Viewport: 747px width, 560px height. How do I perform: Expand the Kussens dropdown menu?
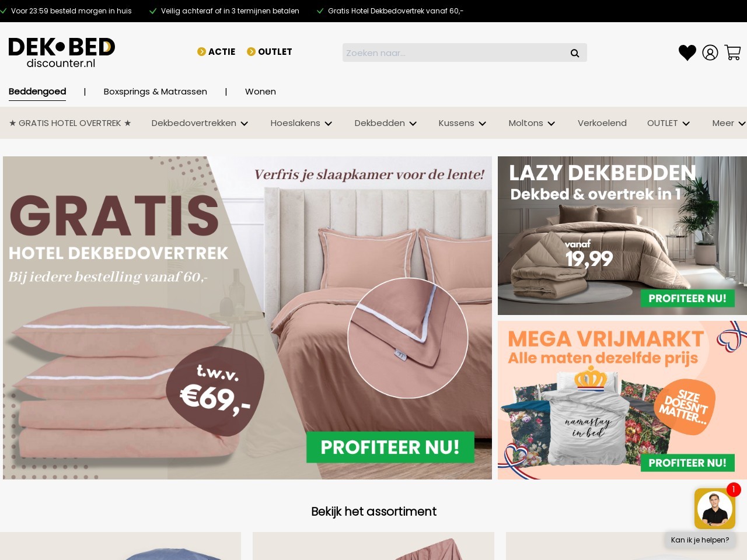pos(463,123)
